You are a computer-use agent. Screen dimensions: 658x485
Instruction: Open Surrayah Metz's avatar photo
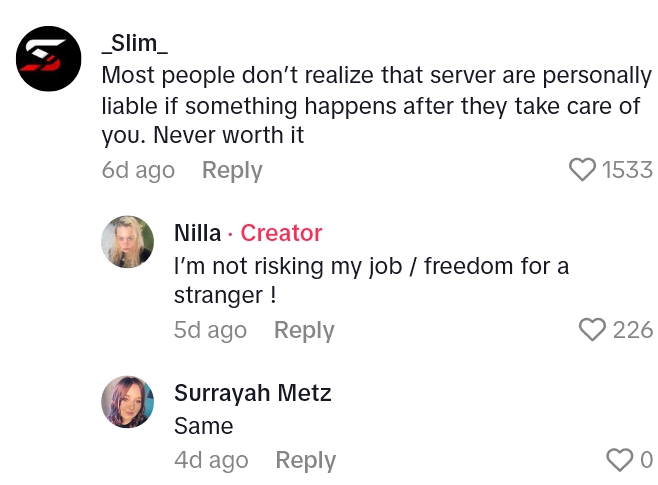pos(128,402)
